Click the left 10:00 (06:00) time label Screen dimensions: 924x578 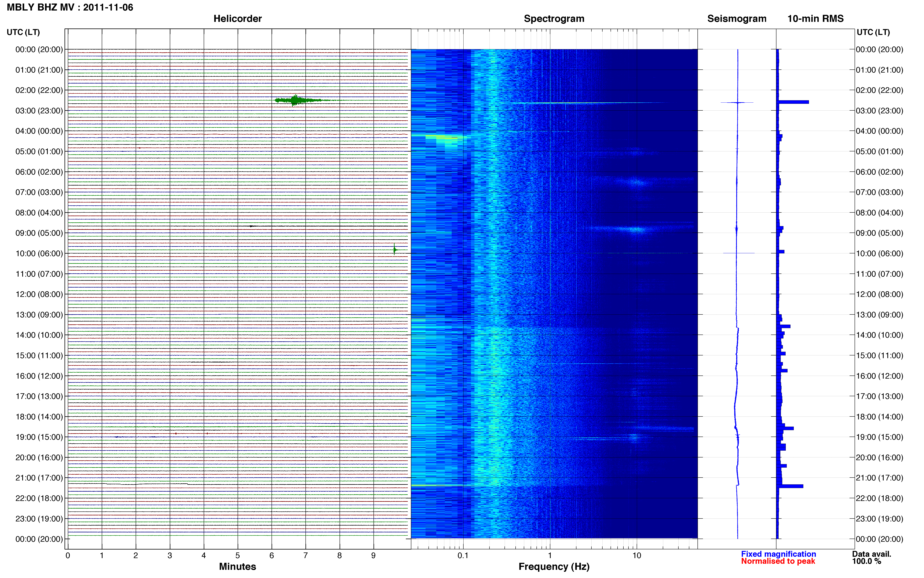click(x=39, y=253)
